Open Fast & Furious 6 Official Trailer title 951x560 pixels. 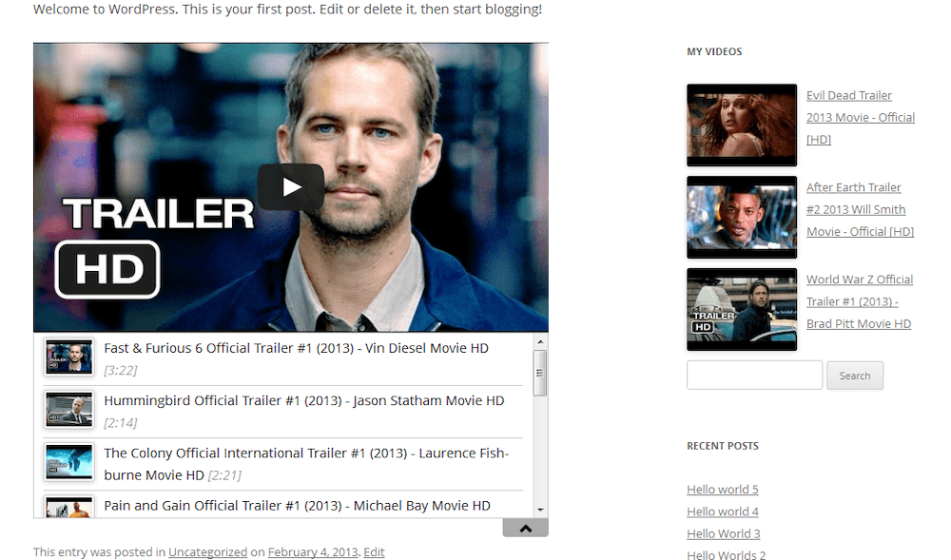(296, 348)
